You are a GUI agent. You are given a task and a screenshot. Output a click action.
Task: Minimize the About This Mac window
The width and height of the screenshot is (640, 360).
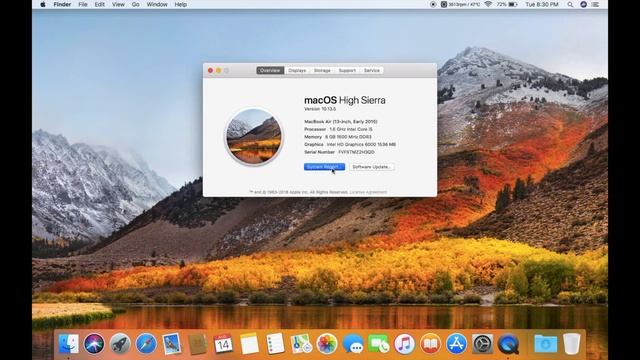(x=218, y=71)
